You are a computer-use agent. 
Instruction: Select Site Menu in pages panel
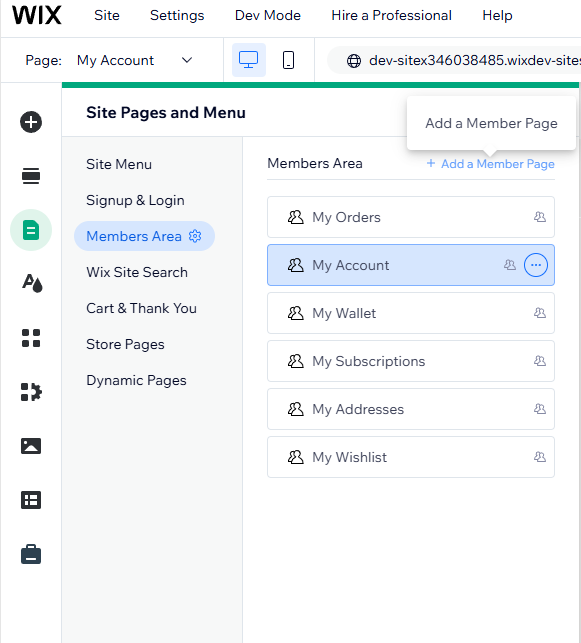pos(119,164)
